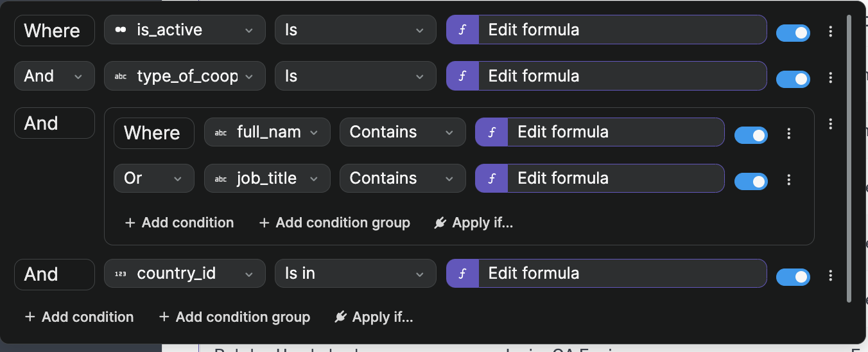The image size is (868, 352).
Task: Open the three-dot menu for country_id row
Action: (x=831, y=276)
